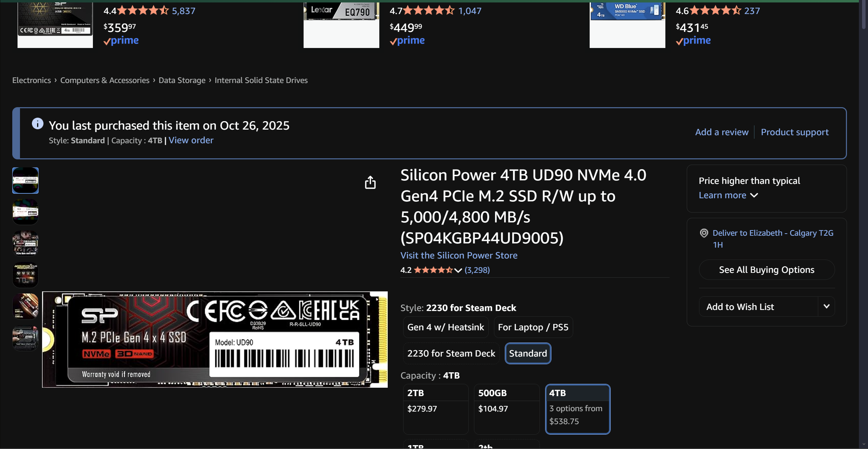The width and height of the screenshot is (868, 449).
Task: Select the third product thumbnail image
Action: (x=25, y=243)
